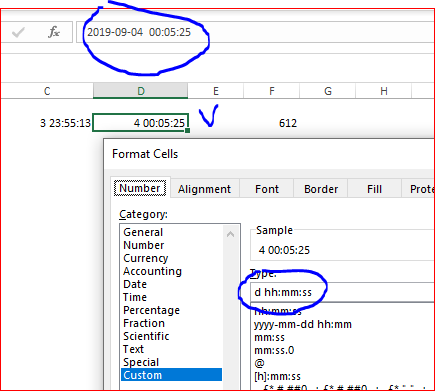Click Type field with d hh:mm:ss
The width and height of the screenshot is (435, 391).
pos(343,292)
